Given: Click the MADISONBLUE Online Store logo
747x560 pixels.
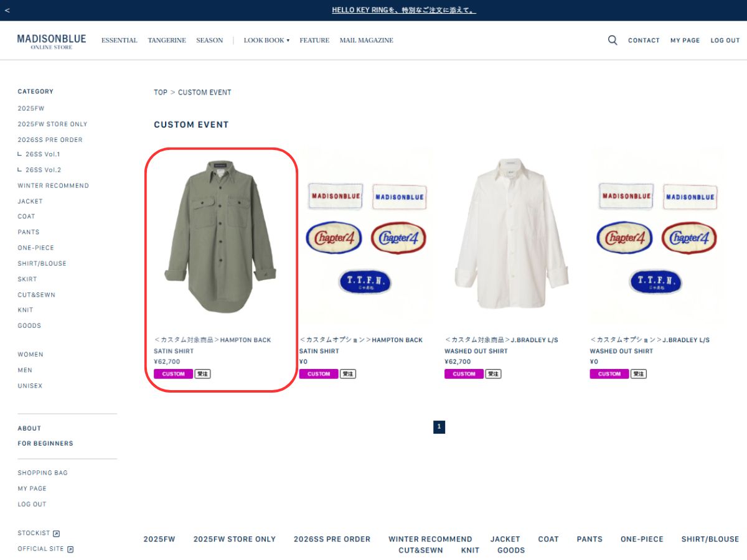Looking at the screenshot, I should tap(52, 41).
